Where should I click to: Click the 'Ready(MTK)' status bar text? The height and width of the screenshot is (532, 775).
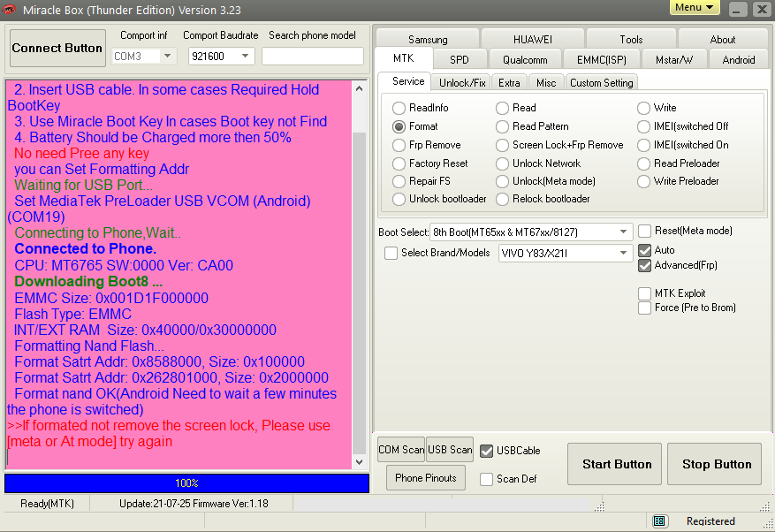coord(47,504)
